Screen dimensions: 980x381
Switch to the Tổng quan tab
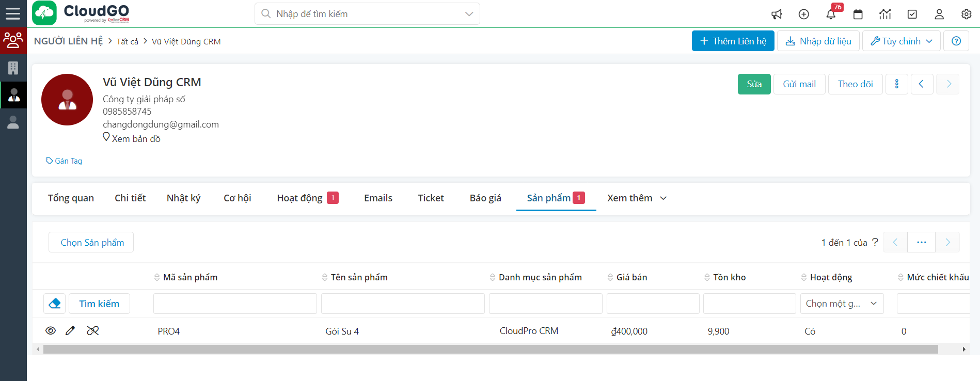[x=71, y=198]
